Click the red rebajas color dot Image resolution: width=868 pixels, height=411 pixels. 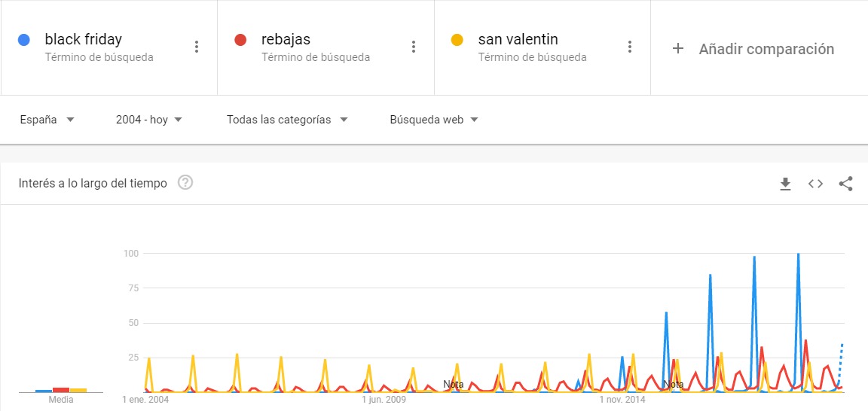[240, 40]
